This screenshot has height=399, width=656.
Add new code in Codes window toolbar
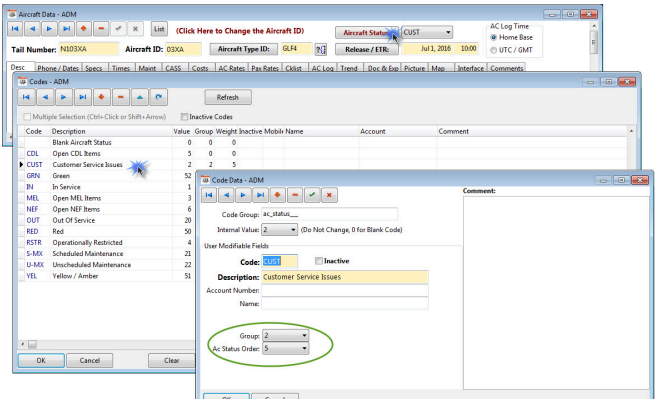point(101,97)
